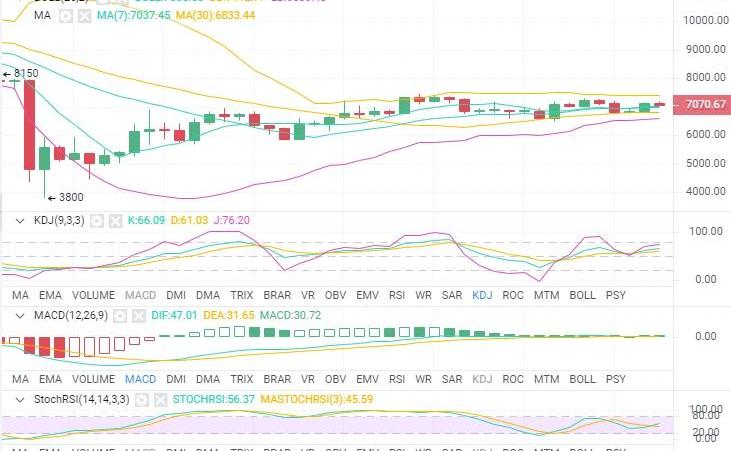Select MA in the row below KDJ chart

pos(20,295)
